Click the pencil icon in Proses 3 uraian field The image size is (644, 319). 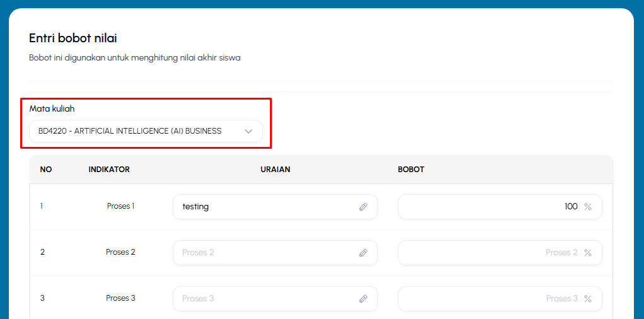click(363, 298)
